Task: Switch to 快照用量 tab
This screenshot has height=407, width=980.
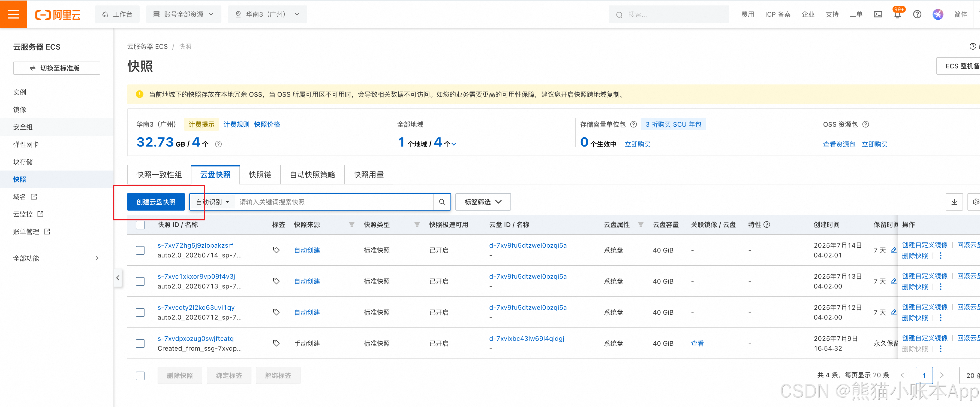Action: pos(369,175)
